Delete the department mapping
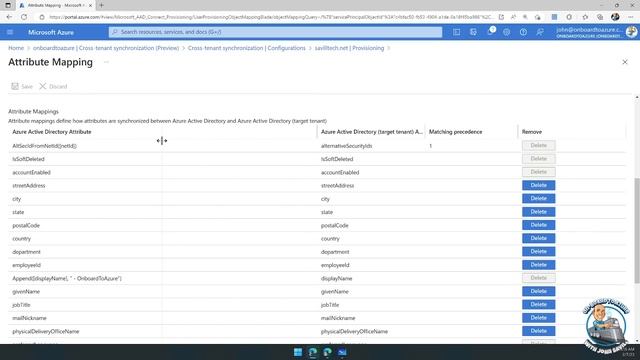Screen dimensions: 640x360 [x=538, y=251]
